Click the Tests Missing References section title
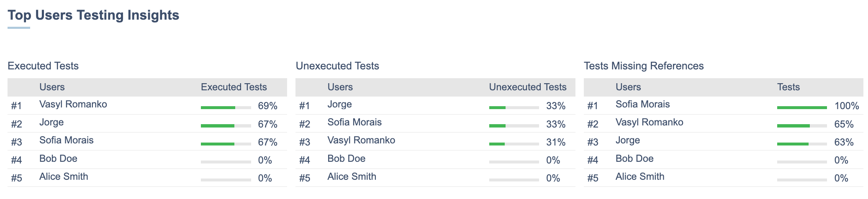Image resolution: width=868 pixels, height=199 pixels. (644, 66)
